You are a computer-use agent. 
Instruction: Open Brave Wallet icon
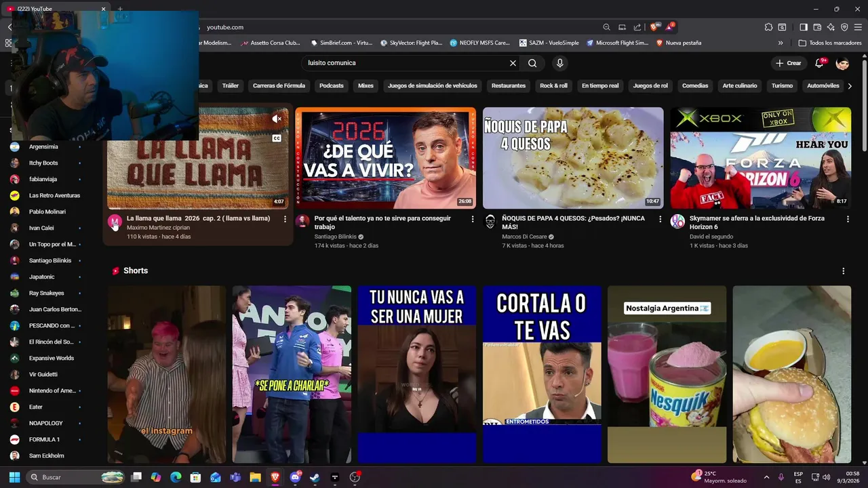click(817, 27)
